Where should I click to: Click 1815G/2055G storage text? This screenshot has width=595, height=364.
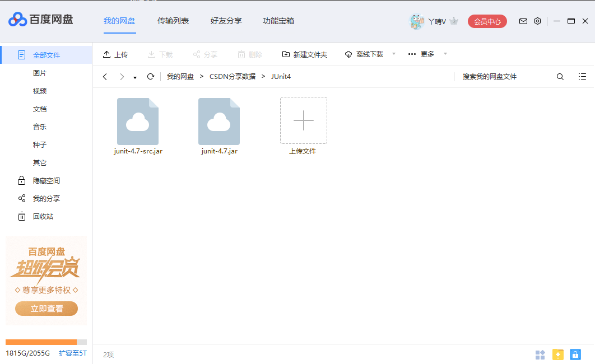[27, 353]
